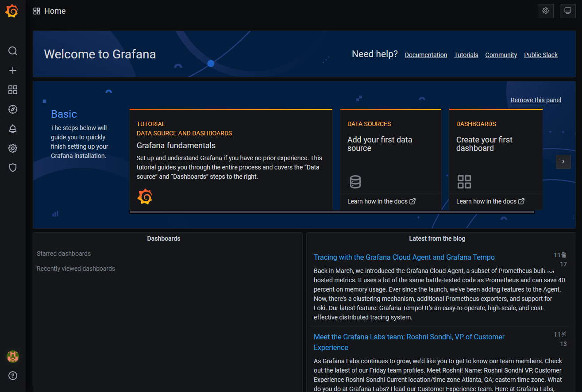582x392 pixels.
Task: Open the Documentation link
Action: click(426, 55)
